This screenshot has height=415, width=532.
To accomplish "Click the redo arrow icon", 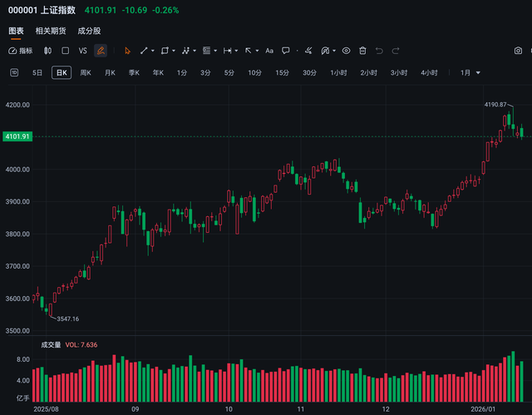I will coord(398,51).
